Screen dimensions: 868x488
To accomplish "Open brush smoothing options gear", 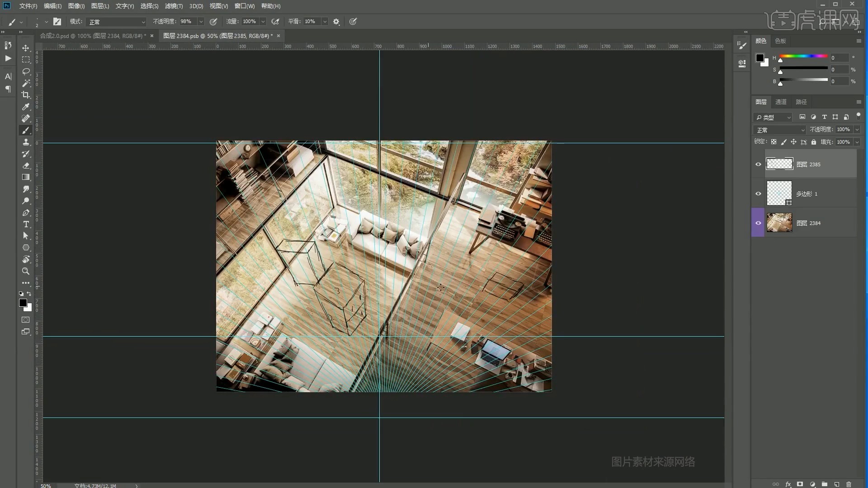I will point(336,22).
